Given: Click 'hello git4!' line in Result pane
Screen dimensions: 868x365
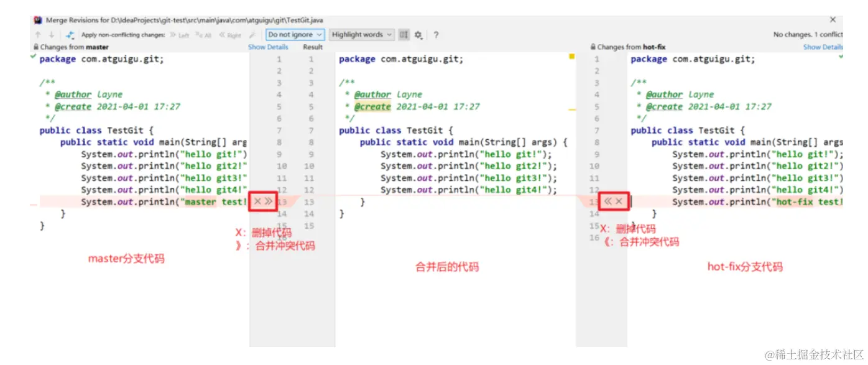Looking at the screenshot, I should coord(469,190).
